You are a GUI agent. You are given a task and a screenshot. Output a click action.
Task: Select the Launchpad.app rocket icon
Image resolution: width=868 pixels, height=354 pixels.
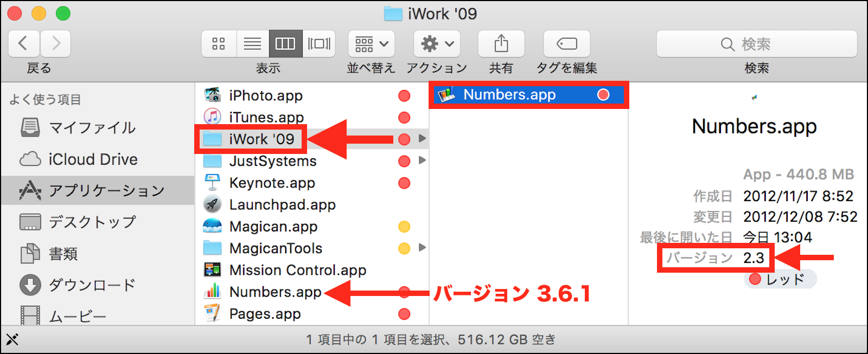(x=212, y=204)
